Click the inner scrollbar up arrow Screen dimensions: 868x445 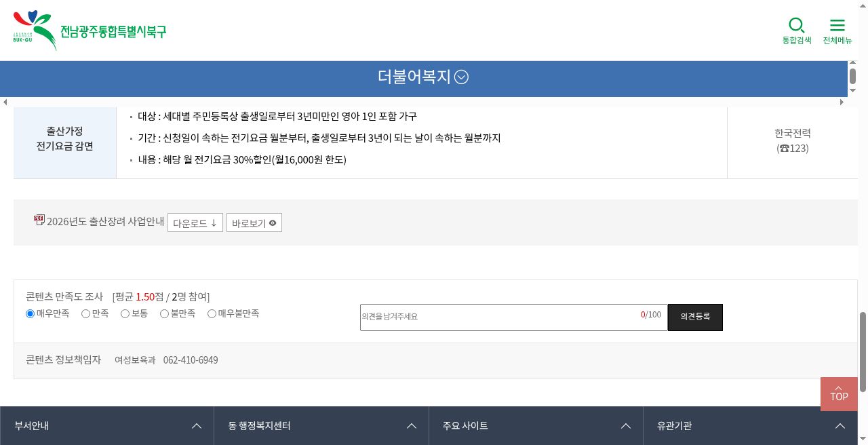point(852,64)
